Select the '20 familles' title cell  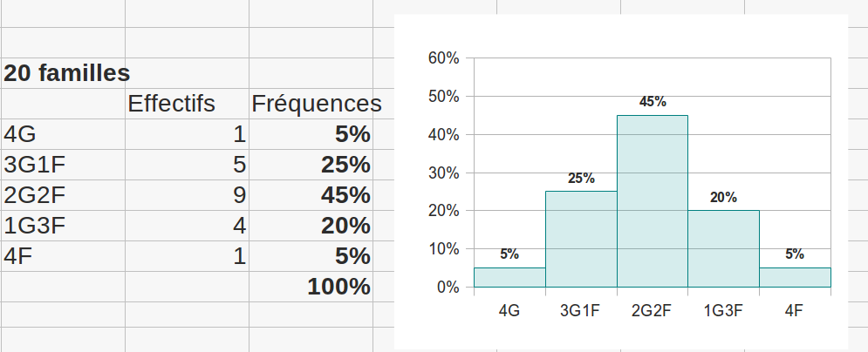[63, 73]
